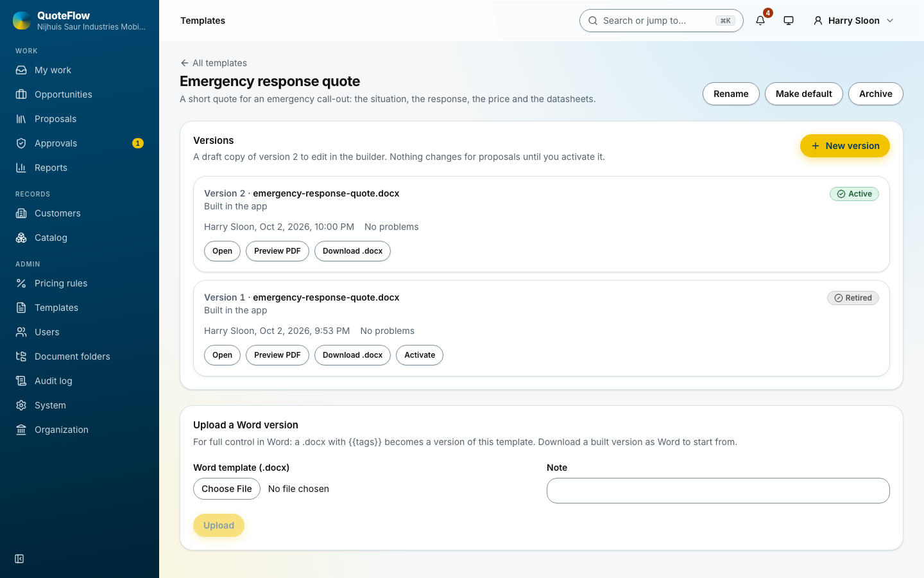Preview PDF for Version 1
The height and width of the screenshot is (578, 924).
(x=277, y=355)
